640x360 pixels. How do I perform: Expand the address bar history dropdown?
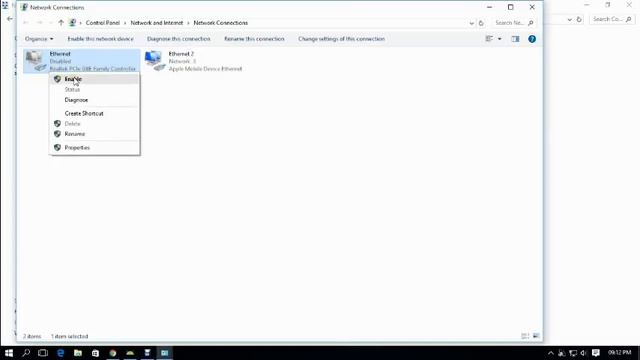(x=472, y=23)
